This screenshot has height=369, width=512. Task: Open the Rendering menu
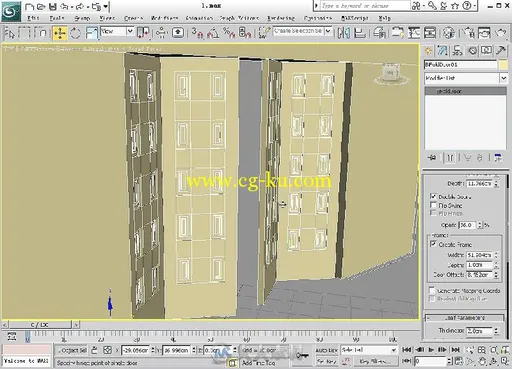click(x=281, y=18)
